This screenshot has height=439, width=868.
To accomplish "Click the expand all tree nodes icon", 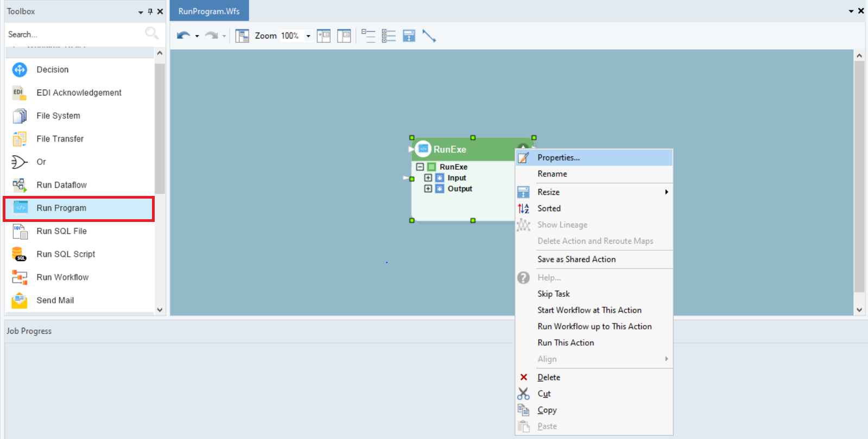I will pos(388,36).
